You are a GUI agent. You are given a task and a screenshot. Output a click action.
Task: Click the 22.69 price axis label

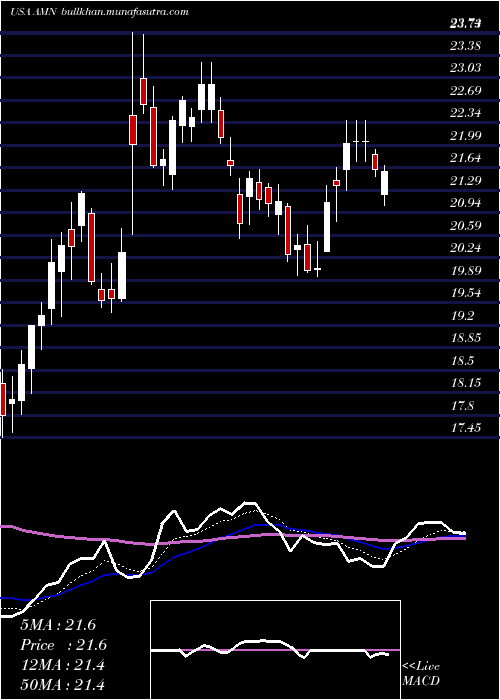coord(466,91)
